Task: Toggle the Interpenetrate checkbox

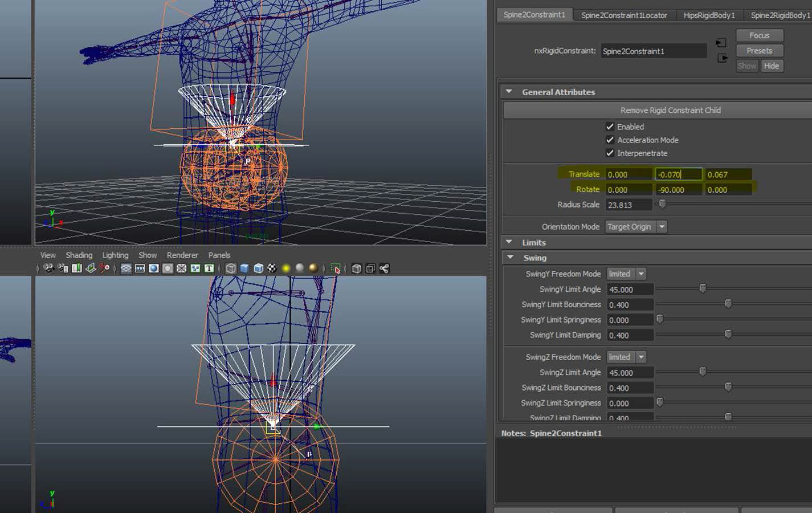Action: click(610, 153)
